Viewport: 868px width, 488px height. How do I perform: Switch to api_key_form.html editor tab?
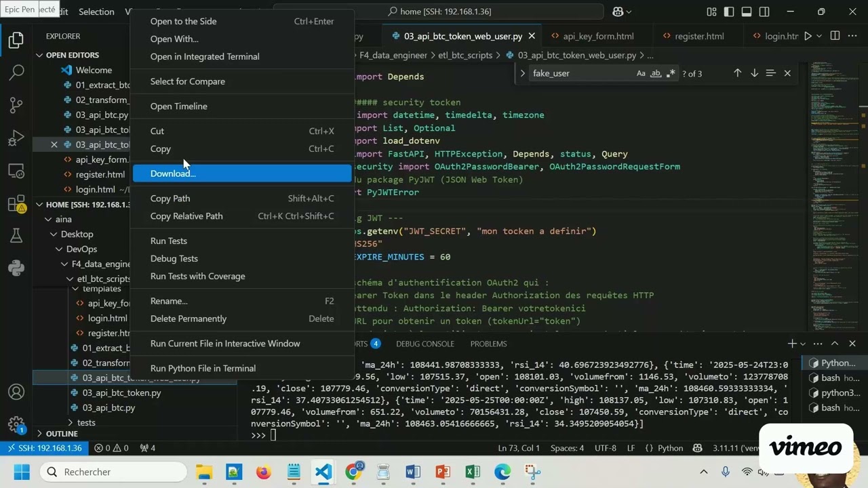597,36
